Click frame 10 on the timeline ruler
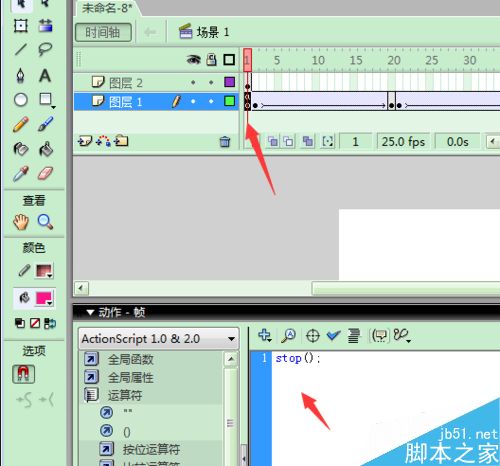 click(318, 60)
